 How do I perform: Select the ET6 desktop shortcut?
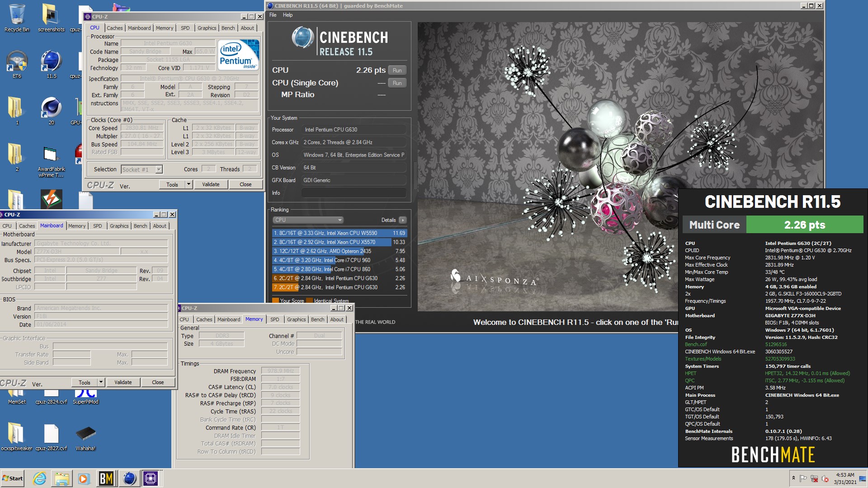click(x=17, y=65)
